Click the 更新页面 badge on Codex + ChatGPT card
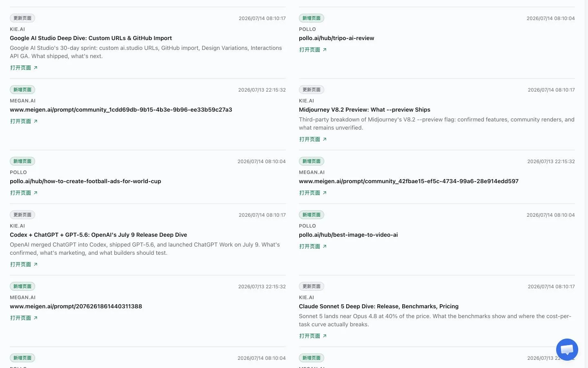Viewport: 588px width, 368px height. 22,215
